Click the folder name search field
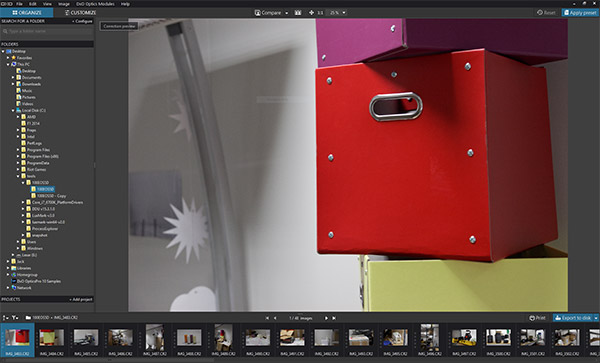 click(47, 31)
